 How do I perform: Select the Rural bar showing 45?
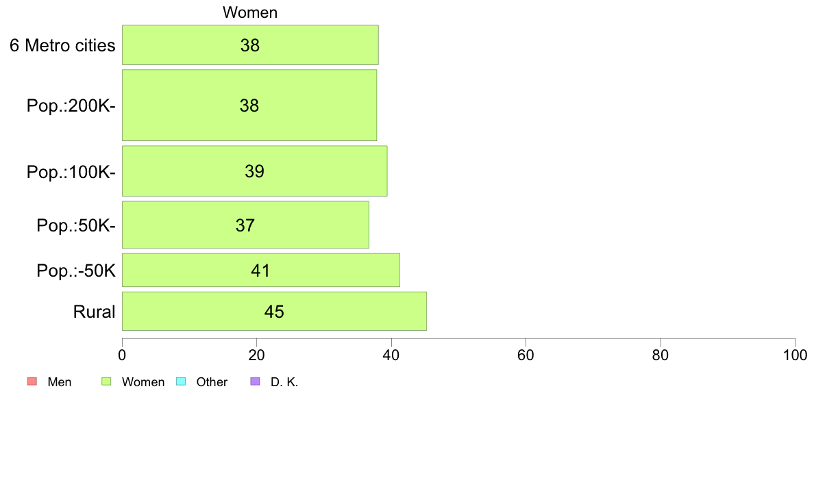tap(274, 312)
